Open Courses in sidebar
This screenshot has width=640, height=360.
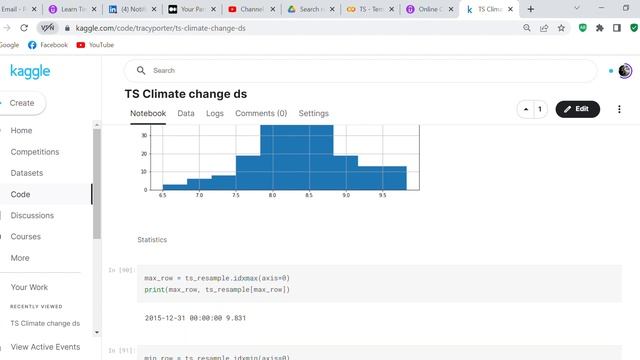[x=25, y=237]
